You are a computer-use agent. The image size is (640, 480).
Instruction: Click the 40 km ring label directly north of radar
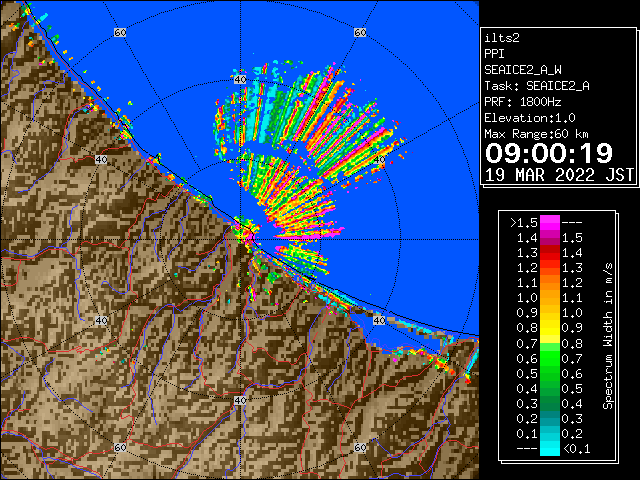240,80
